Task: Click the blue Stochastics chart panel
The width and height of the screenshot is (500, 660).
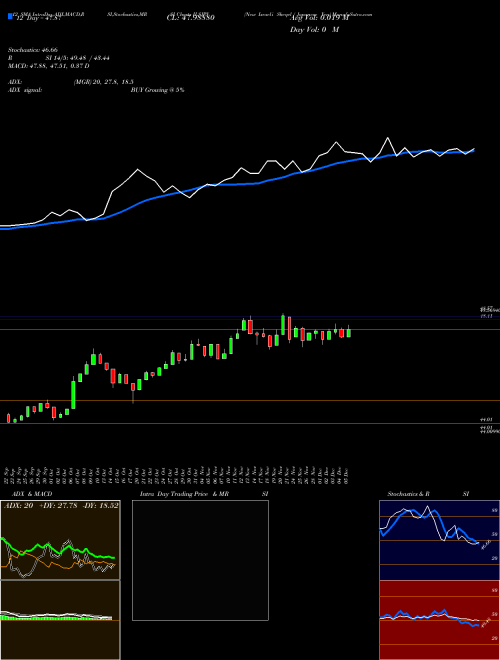Action: coord(439,540)
